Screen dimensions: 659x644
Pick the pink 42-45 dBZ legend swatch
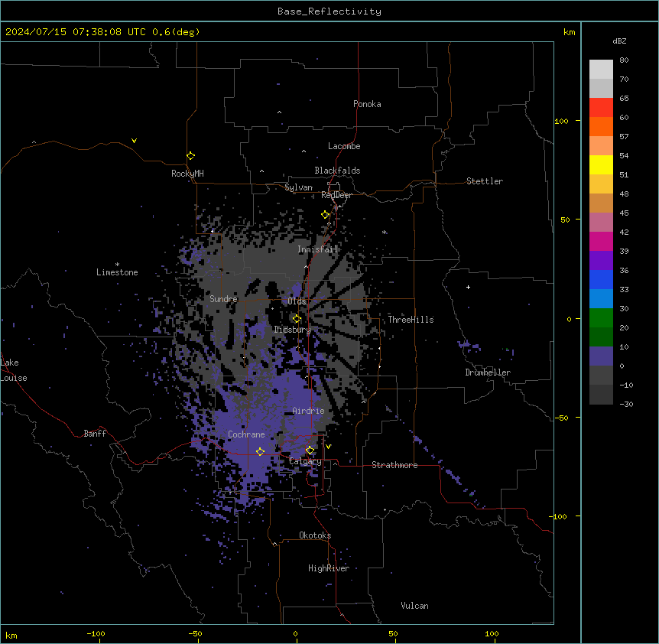[601, 223]
